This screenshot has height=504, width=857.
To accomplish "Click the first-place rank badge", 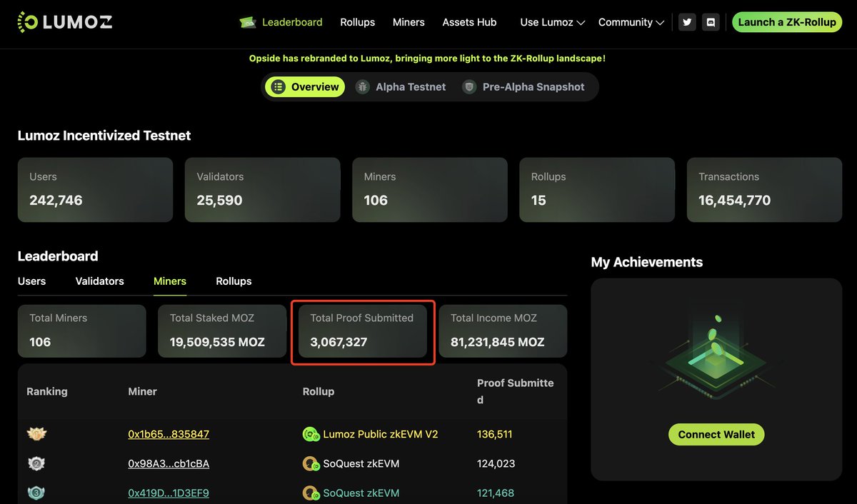I will tap(36, 434).
